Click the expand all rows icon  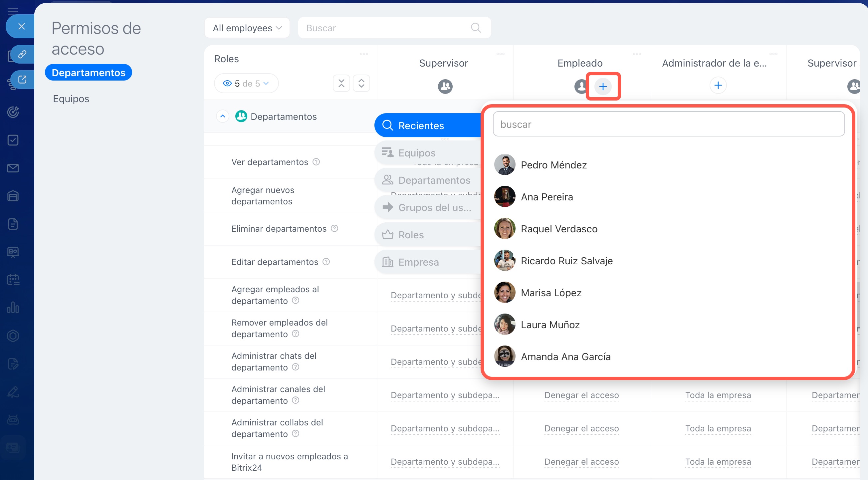(361, 83)
